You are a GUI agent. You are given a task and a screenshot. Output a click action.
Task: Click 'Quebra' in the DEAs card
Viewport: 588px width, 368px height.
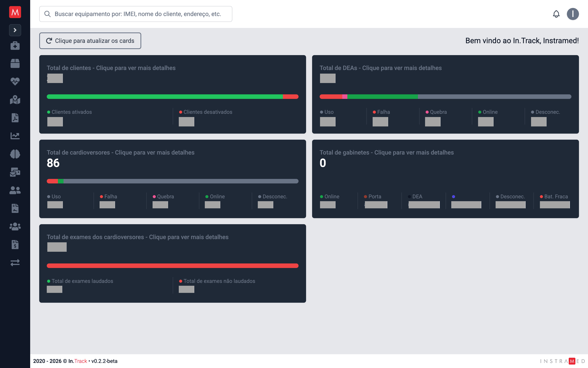coord(438,112)
